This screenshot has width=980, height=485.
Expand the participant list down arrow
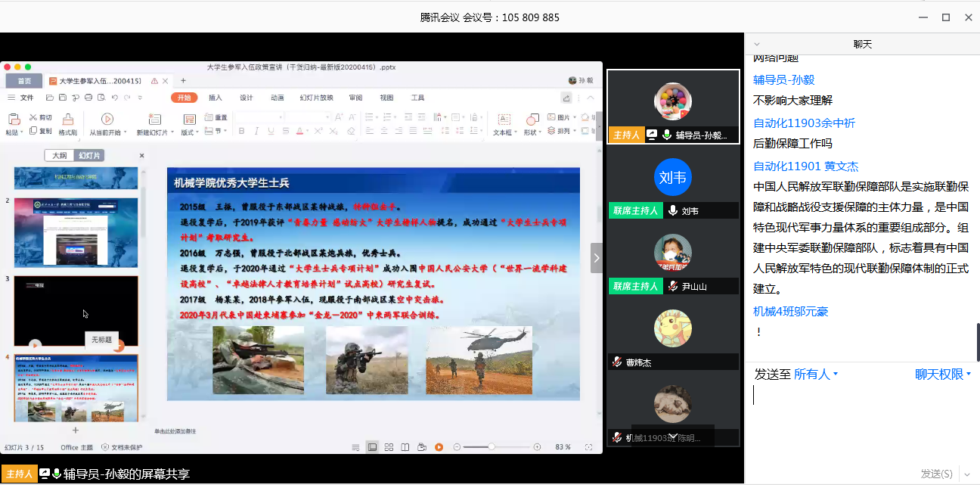(672, 435)
